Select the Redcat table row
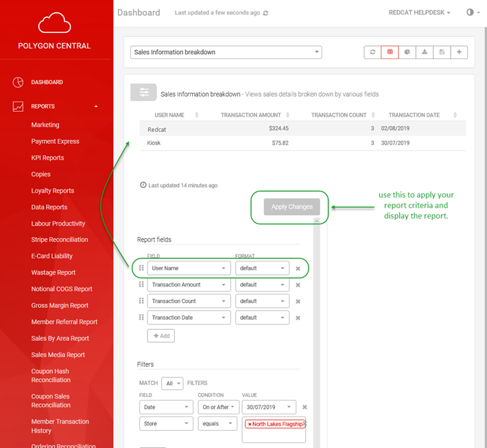 click(302, 128)
